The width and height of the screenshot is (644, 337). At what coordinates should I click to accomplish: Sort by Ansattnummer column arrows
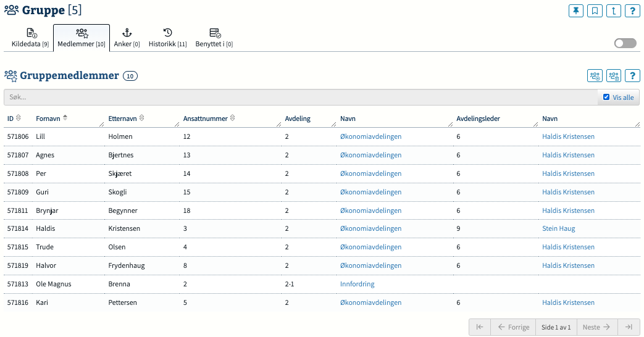(232, 119)
